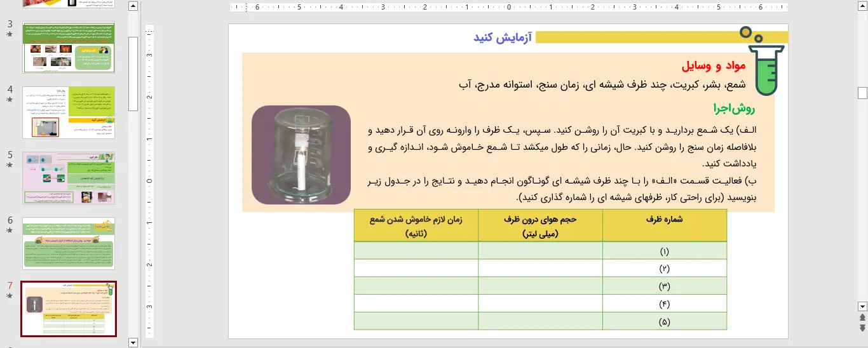Click the paragraph beginning 'الف) یک شمع بردارید'
Viewport: 868px width, 348px height.
561,147
